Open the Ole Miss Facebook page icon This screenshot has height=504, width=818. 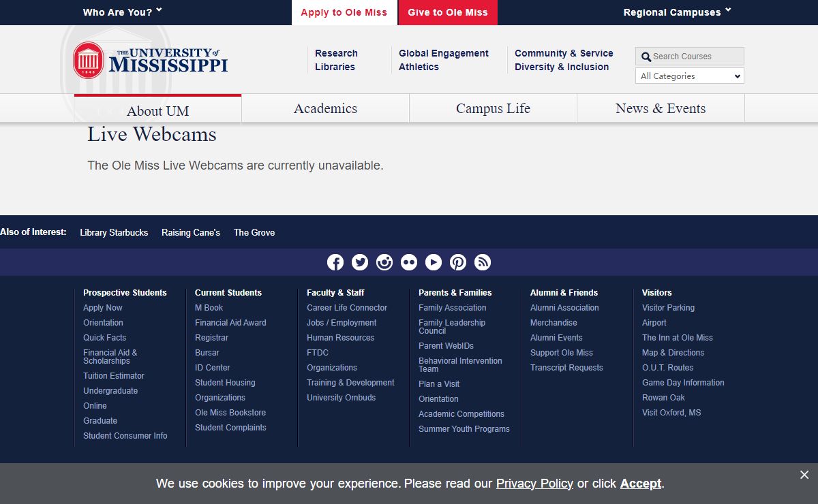pos(335,262)
